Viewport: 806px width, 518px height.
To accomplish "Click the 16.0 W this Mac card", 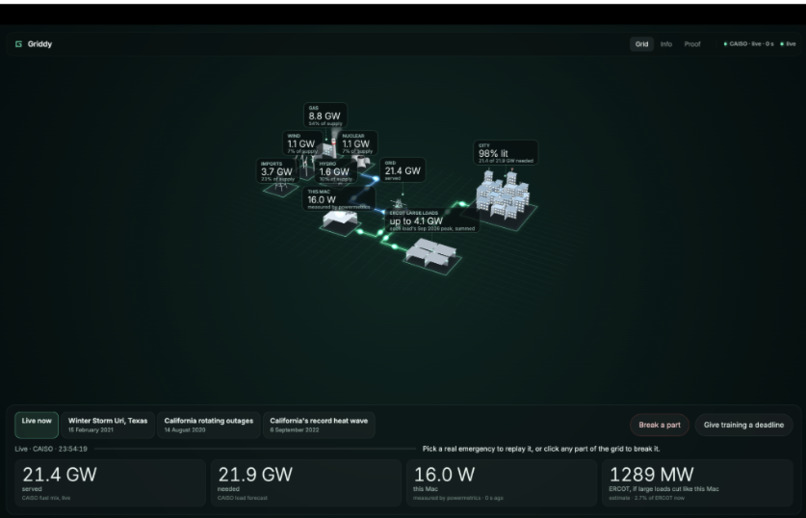I will (502, 483).
